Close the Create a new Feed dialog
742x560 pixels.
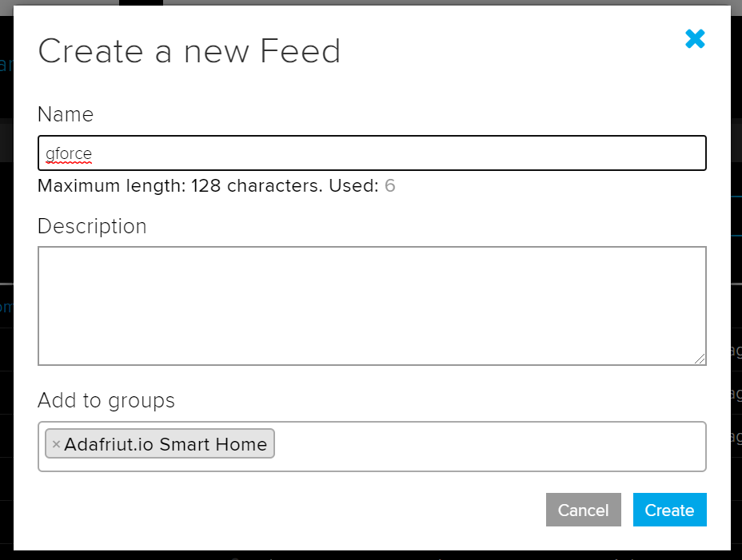click(x=695, y=38)
